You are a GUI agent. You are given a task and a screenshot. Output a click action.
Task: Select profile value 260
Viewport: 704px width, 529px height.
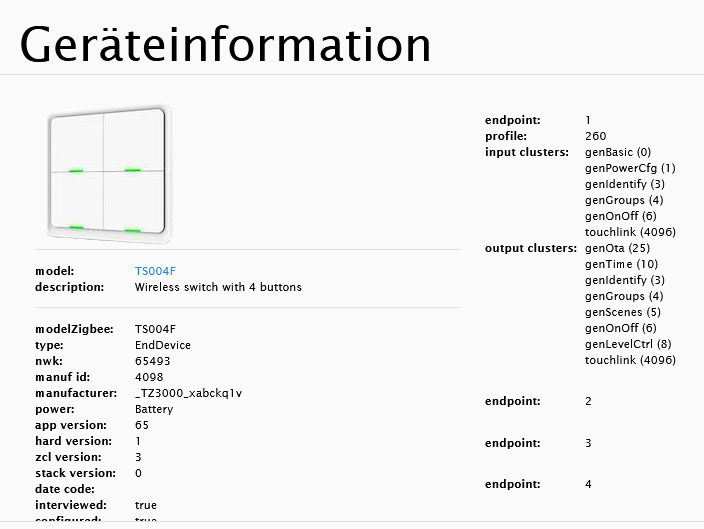click(x=595, y=136)
